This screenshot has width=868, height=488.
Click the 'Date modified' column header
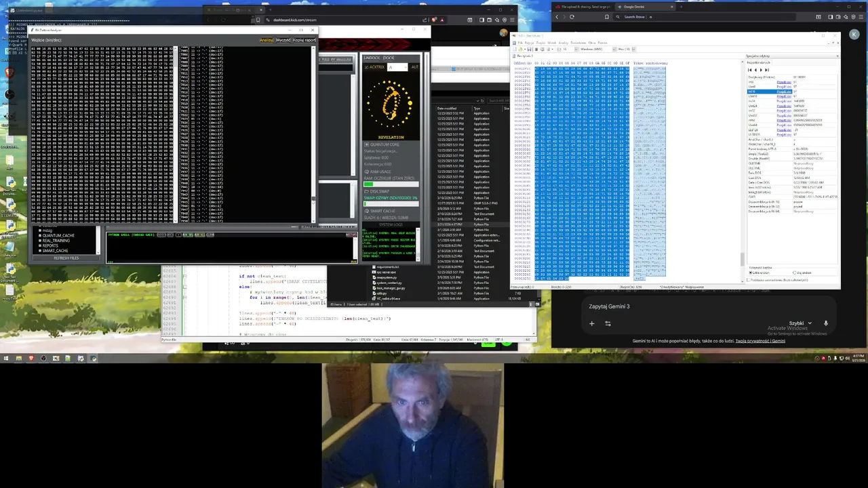448,108
